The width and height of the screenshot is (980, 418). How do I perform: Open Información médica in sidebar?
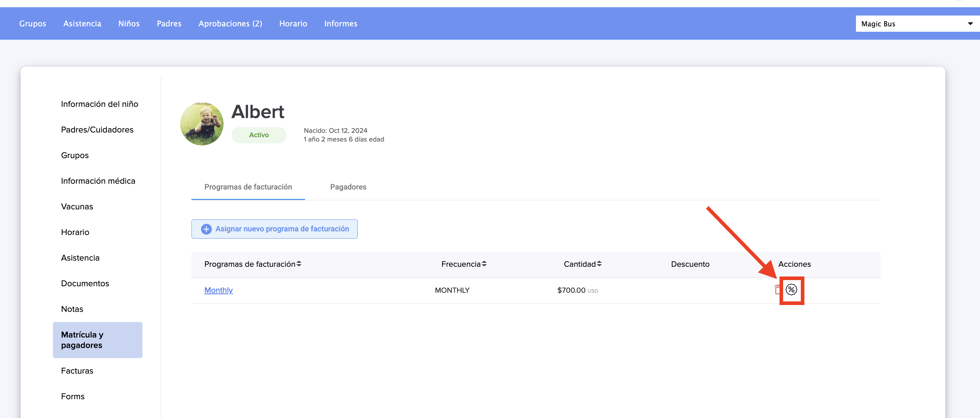98,181
